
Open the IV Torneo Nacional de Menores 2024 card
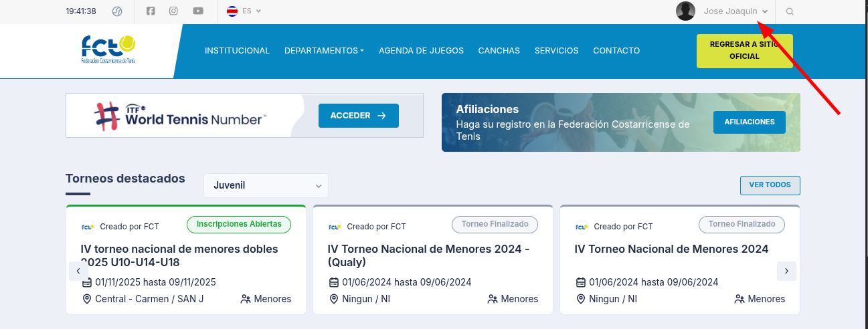pyautogui.click(x=671, y=249)
